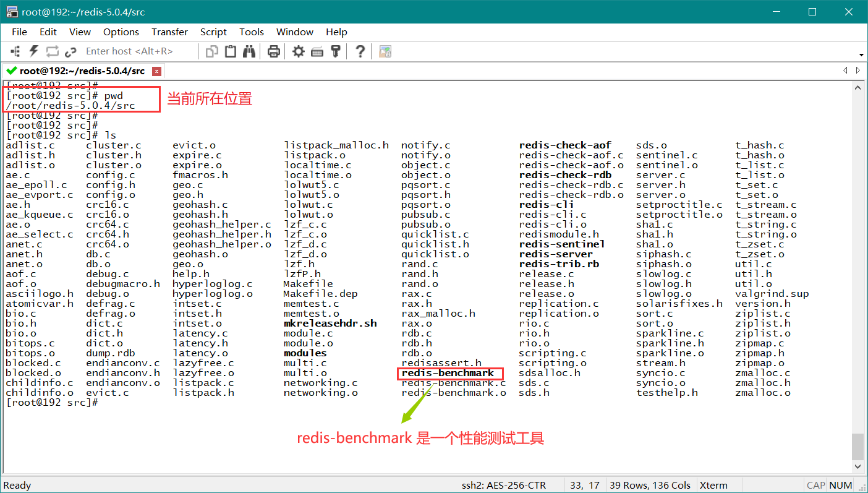Open the Session Manager icon
Viewport: 868px width, 493px height.
click(15, 51)
